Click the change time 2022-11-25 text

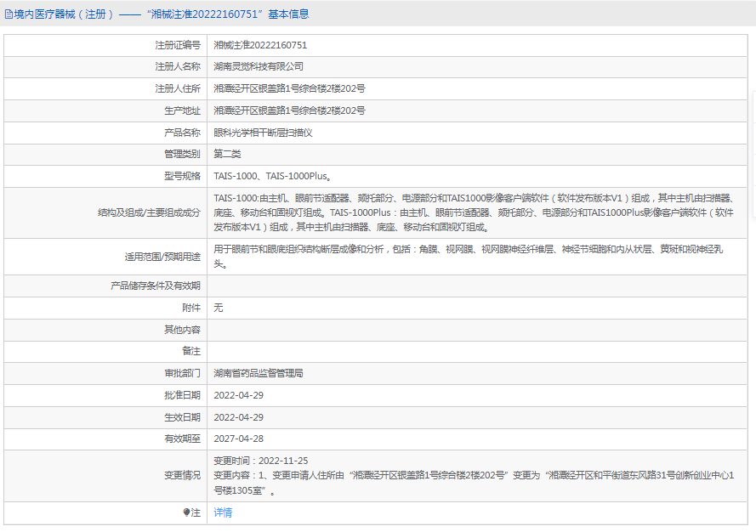[x=261, y=461]
